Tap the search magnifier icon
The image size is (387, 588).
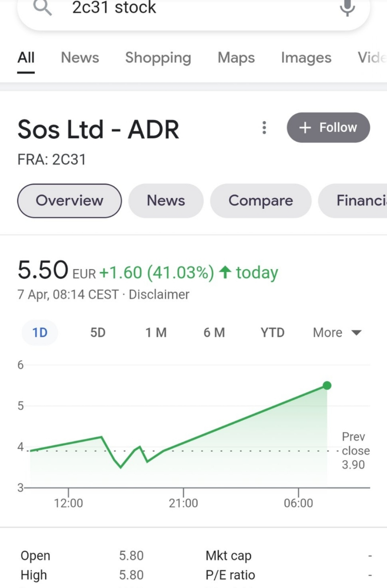click(x=42, y=7)
